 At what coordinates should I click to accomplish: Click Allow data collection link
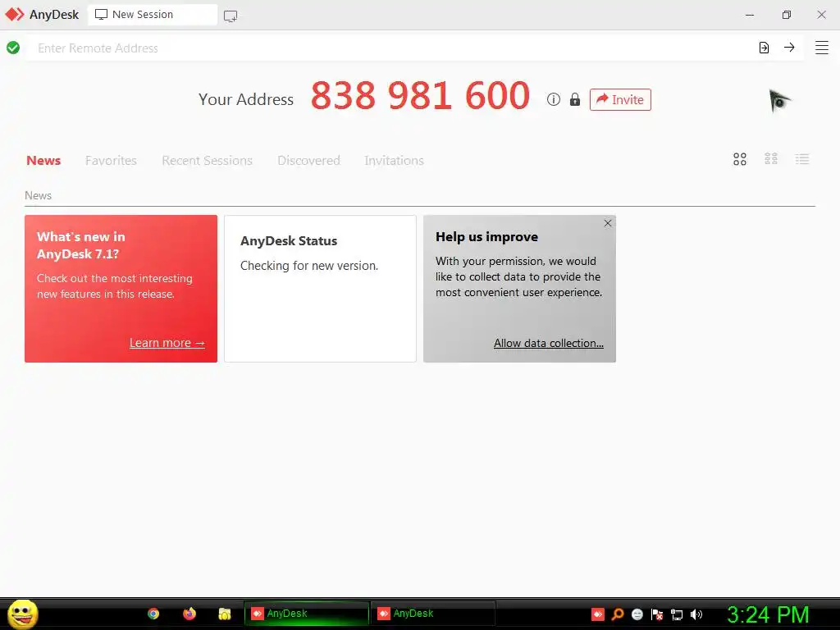point(549,343)
